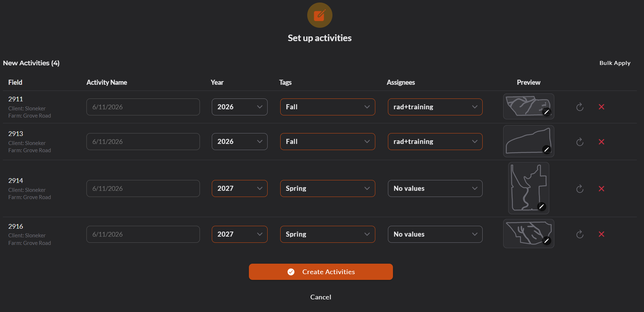
Task: Click the field number 2911
Action: (15, 99)
